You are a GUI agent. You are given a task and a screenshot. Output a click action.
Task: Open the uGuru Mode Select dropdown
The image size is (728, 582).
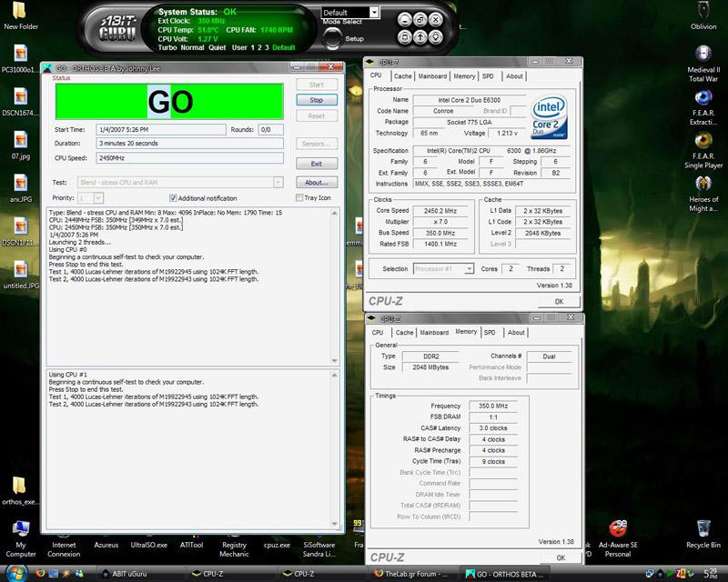point(374,13)
